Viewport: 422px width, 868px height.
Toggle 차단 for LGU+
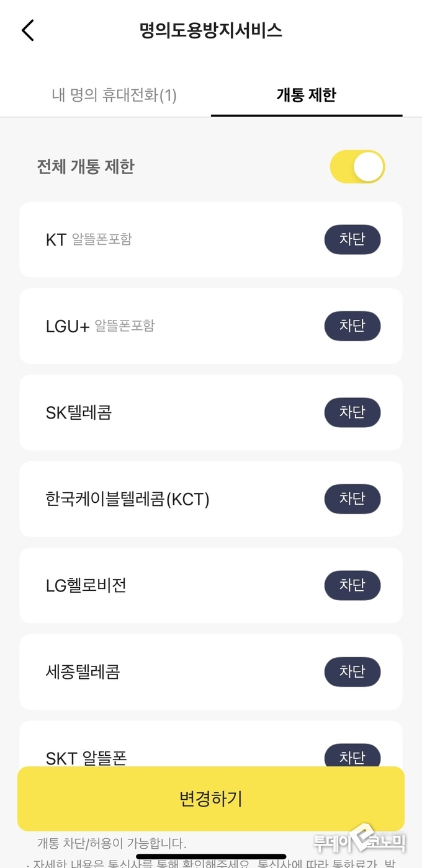tap(352, 326)
